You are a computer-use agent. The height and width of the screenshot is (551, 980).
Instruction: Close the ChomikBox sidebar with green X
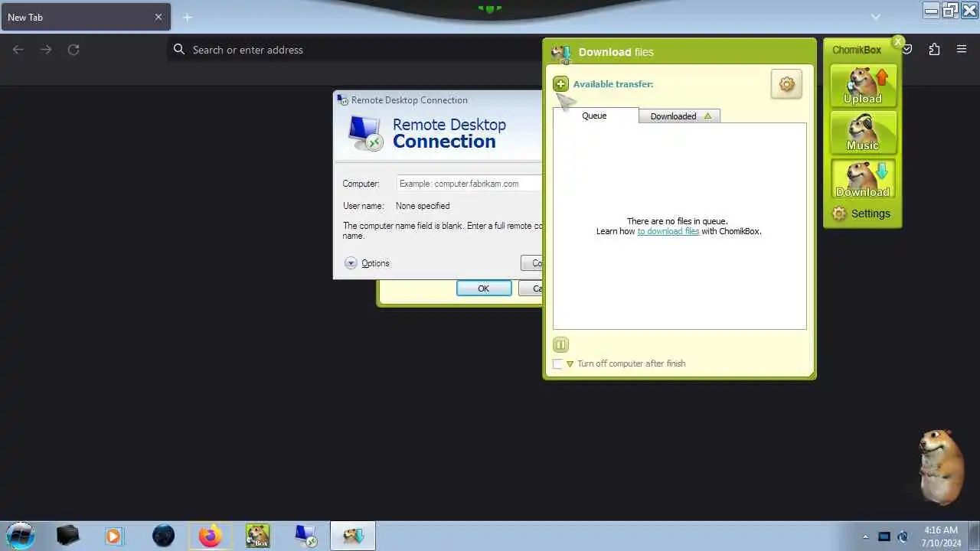coord(898,41)
